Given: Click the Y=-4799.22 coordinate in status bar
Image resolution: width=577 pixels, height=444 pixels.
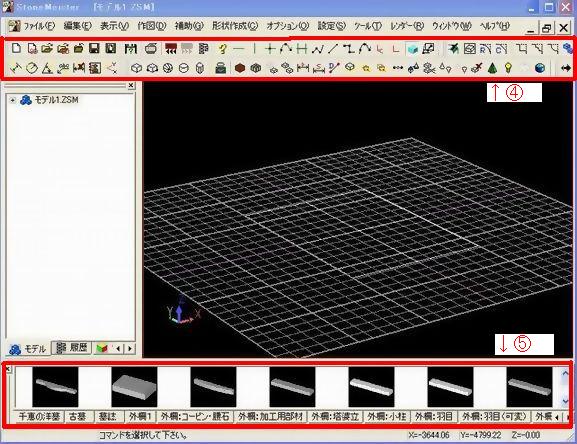Looking at the screenshot, I should click(x=481, y=435).
